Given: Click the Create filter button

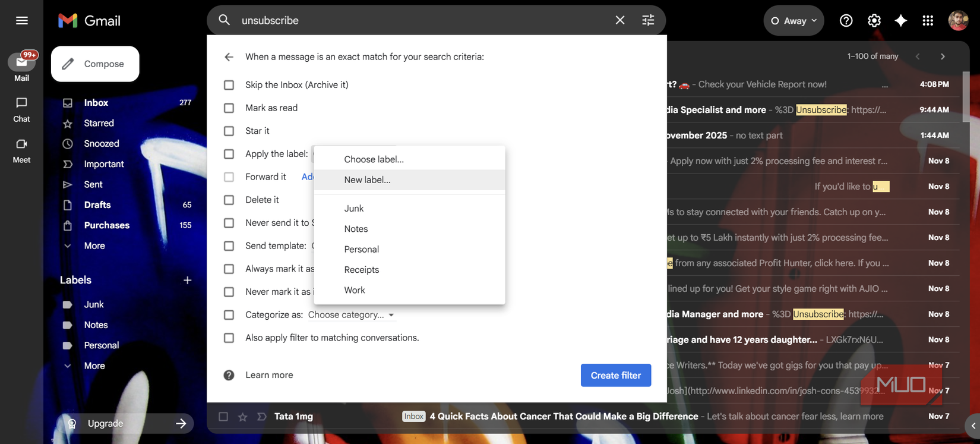Looking at the screenshot, I should [616, 375].
